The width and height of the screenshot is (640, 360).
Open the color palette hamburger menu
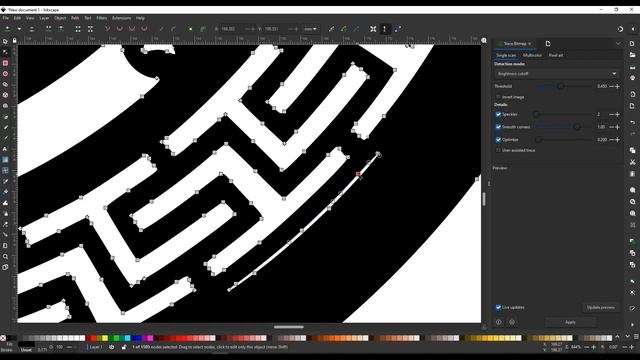pos(636,337)
